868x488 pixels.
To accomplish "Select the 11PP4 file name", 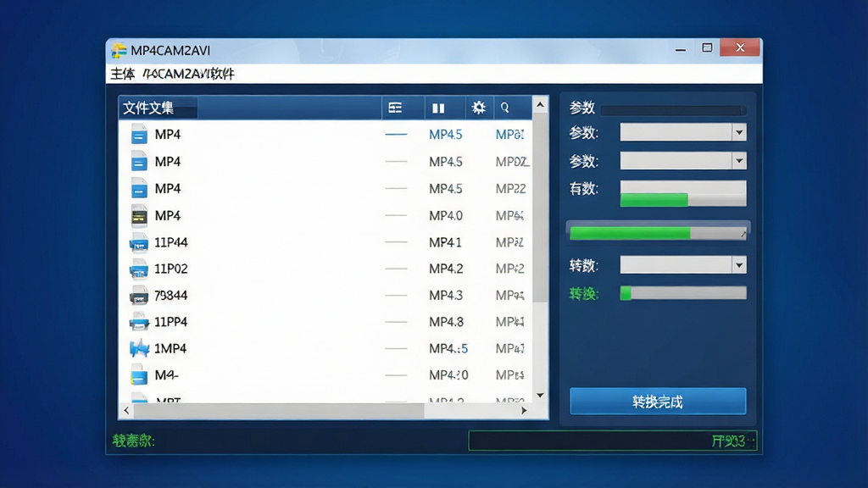I will [x=171, y=322].
